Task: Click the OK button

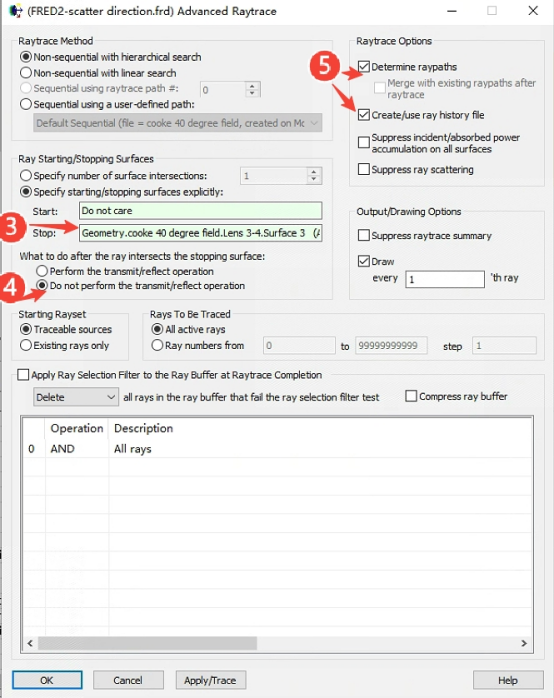Action: (x=47, y=680)
